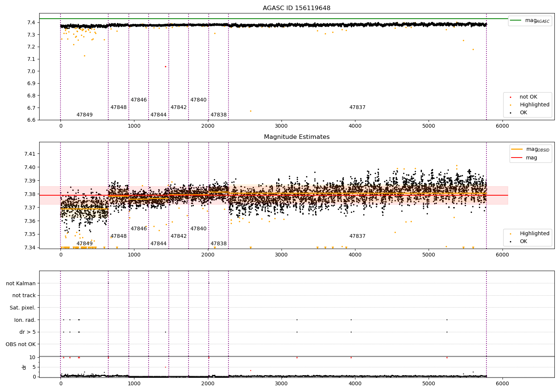Click the 'OBS not OK' row label
Image resolution: width=560 pixels, height=392 pixels.
point(21,344)
